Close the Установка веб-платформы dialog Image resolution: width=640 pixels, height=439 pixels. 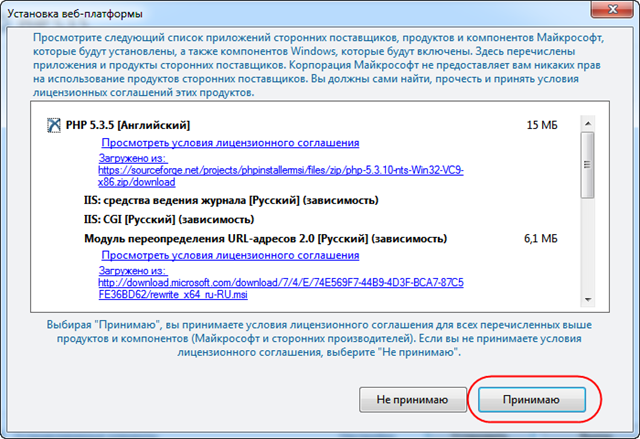tap(613, 9)
